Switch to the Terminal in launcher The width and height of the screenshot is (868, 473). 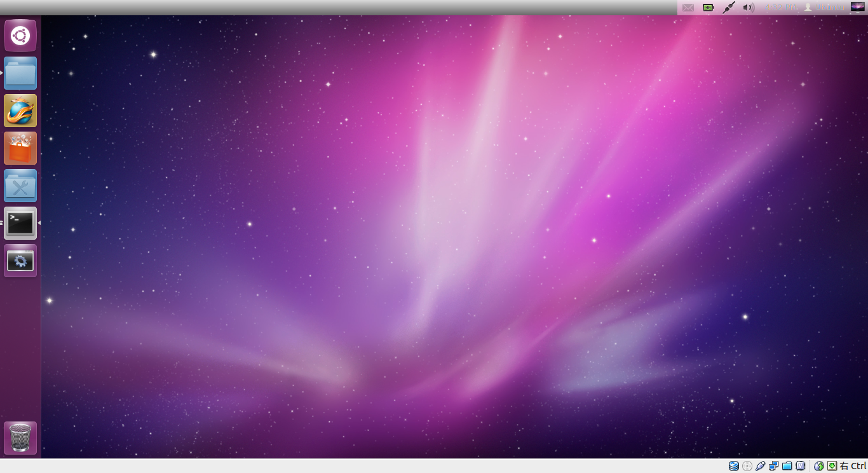click(20, 223)
